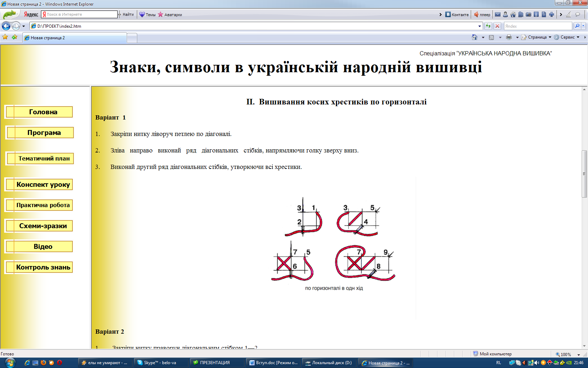The width and height of the screenshot is (588, 368).
Task: Click the Яndex search box
Action: pyautogui.click(x=538, y=26)
